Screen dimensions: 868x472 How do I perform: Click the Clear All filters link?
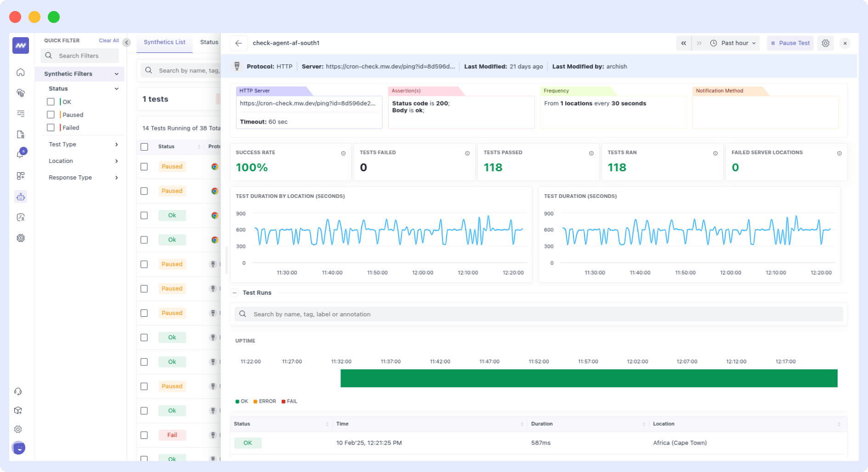tap(108, 40)
